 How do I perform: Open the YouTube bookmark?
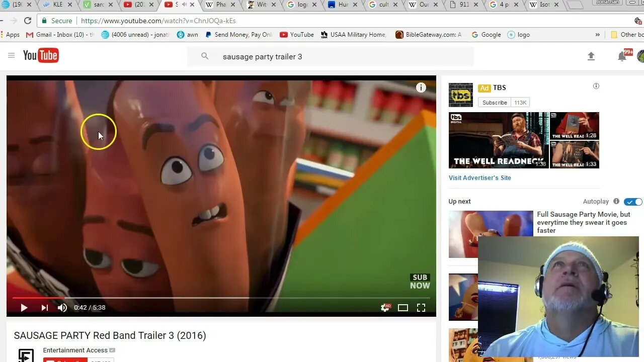[x=297, y=35]
